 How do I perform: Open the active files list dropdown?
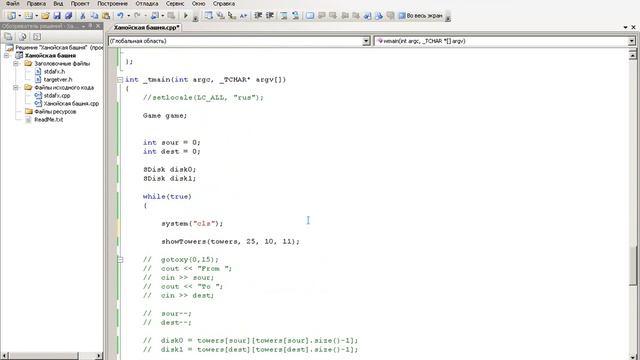coord(625,27)
